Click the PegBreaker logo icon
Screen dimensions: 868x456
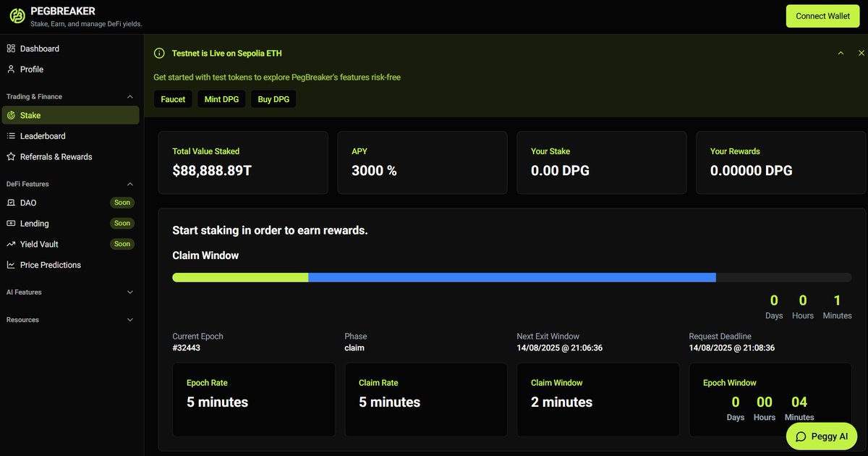(17, 16)
